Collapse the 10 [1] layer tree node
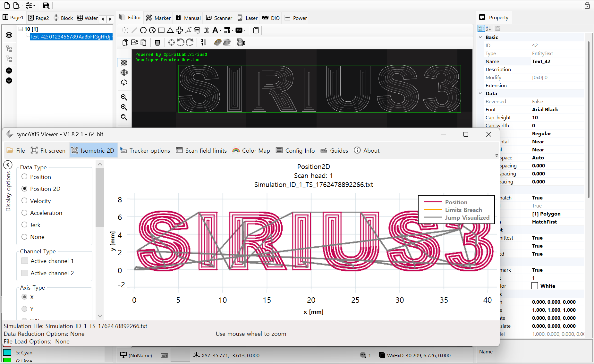Screen dimensions: 594x364 click(21, 29)
